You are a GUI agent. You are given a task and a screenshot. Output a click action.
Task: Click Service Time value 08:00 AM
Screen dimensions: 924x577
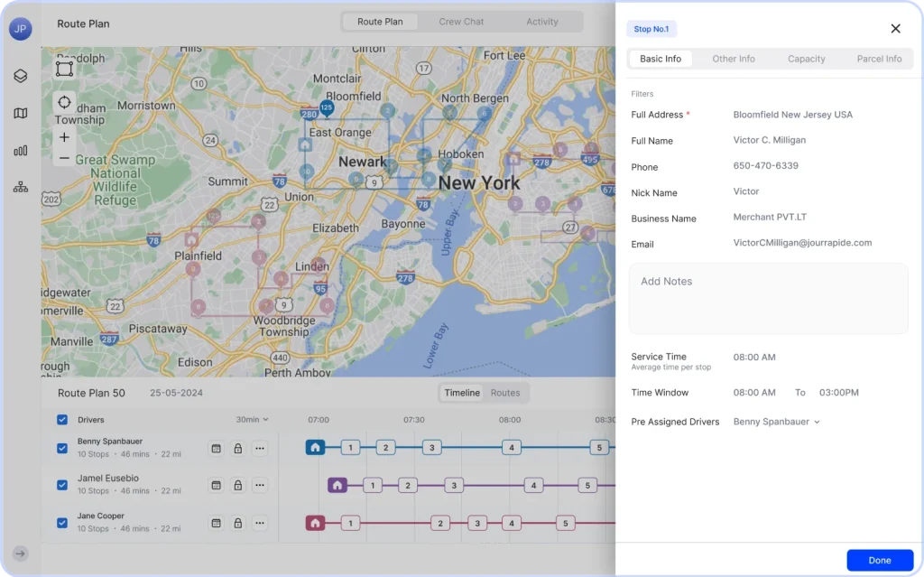754,358
